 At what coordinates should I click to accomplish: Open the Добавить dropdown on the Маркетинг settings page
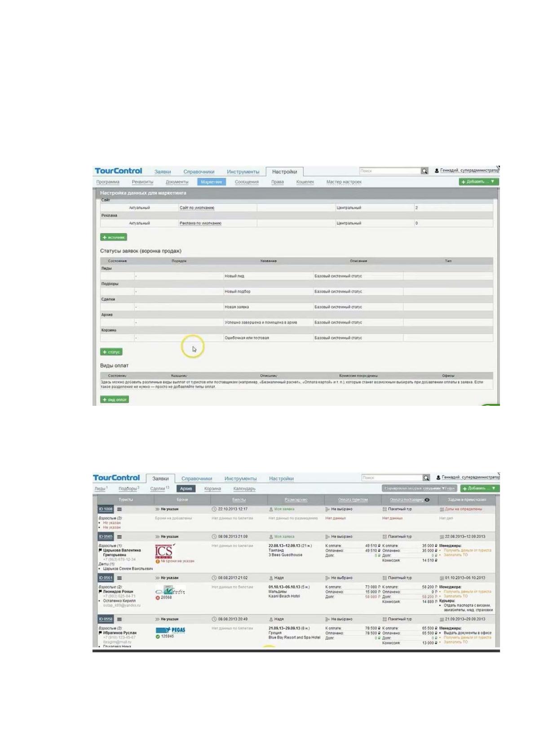click(x=478, y=181)
